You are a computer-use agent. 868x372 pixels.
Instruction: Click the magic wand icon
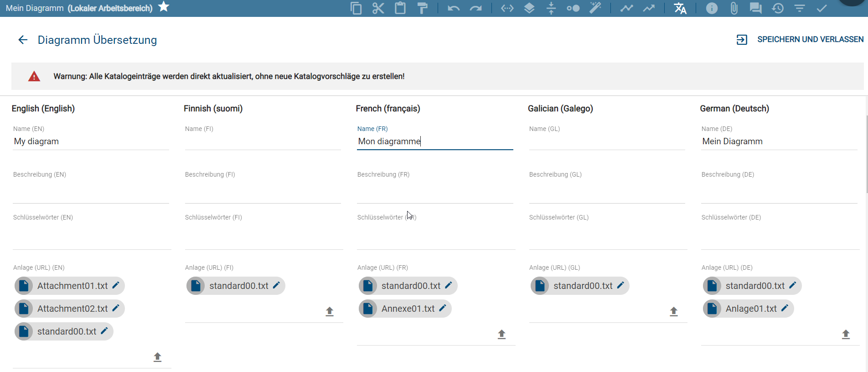[x=595, y=8]
